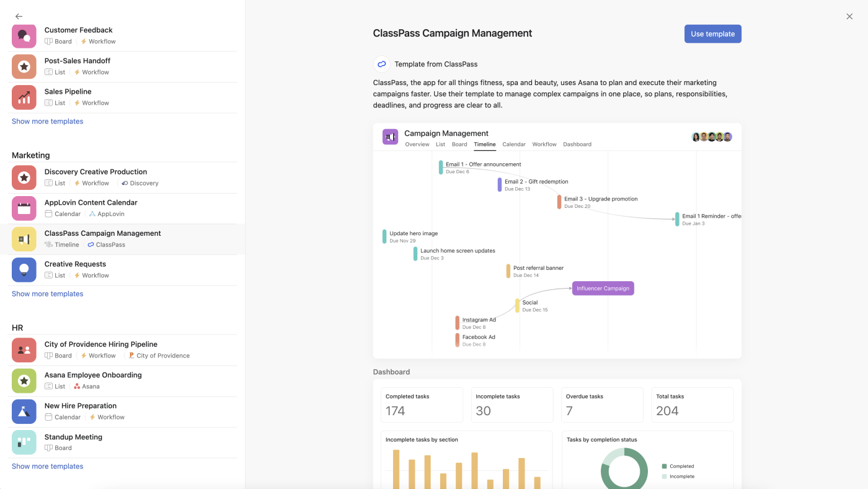
Task: Click the Asana Employee Onboarding star icon
Action: tap(24, 381)
